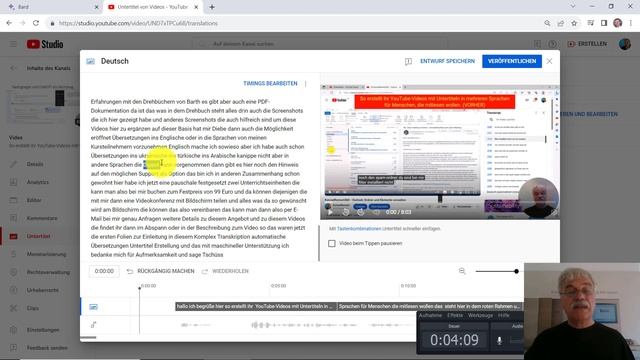This screenshot has width=640, height=360.
Task: Open browser zoom magnifier icon
Action: point(547,23)
